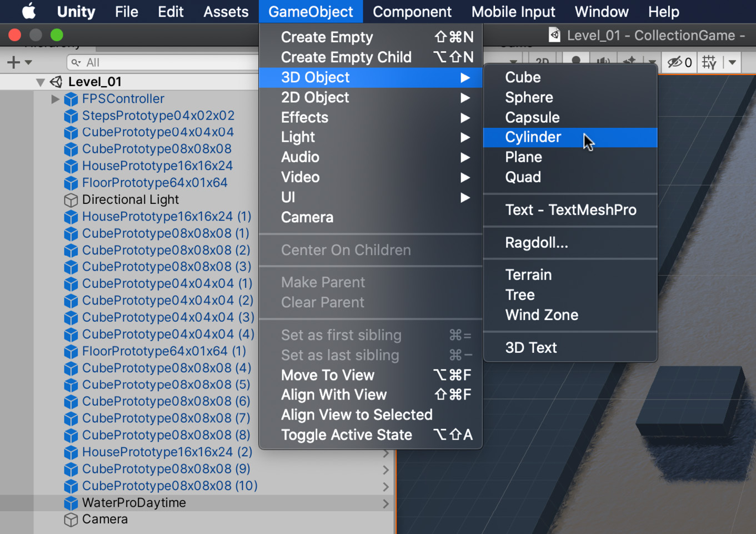Click the Camera object icon

(x=71, y=520)
